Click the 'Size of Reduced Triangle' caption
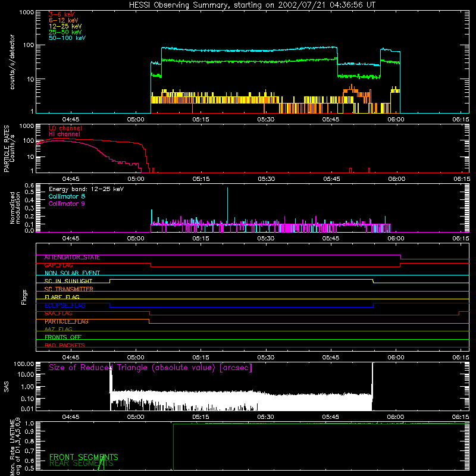Viewport: 476px width, 476px height. pyautogui.click(x=151, y=368)
